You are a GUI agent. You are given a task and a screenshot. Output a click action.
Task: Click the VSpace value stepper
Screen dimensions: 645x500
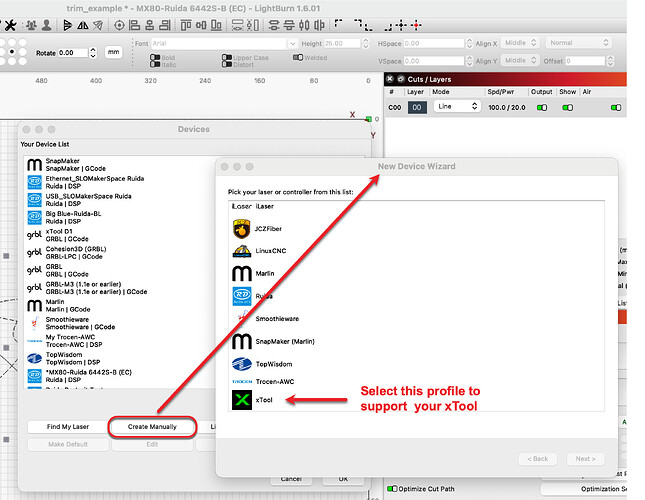tap(469, 61)
